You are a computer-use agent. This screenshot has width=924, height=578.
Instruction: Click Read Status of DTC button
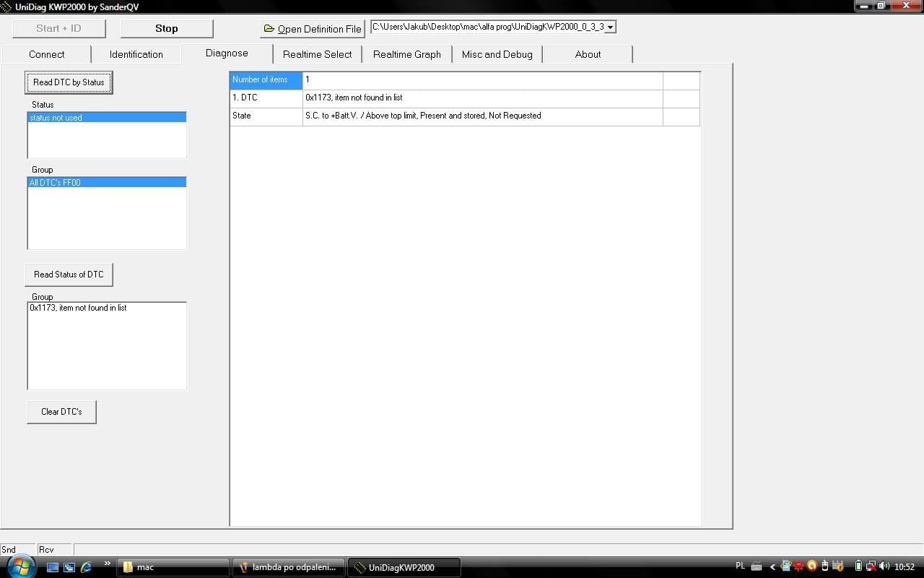point(69,275)
